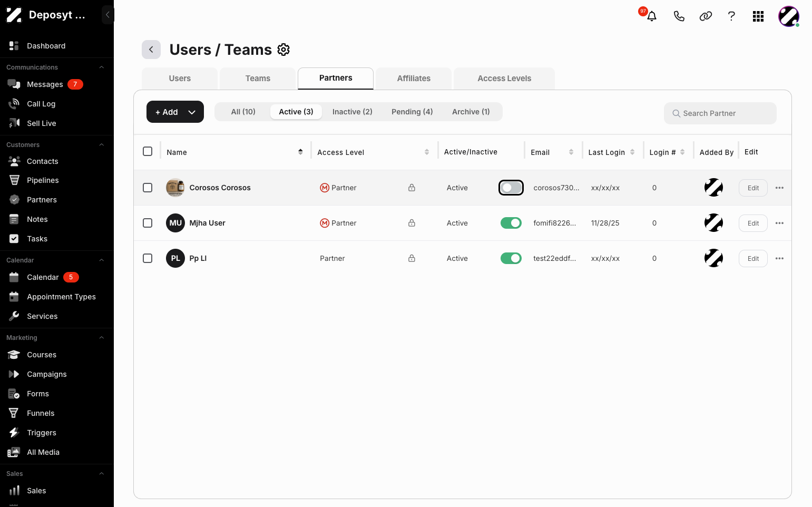Open Users / Teams settings gear
The height and width of the screenshot is (507, 812).
(x=283, y=50)
